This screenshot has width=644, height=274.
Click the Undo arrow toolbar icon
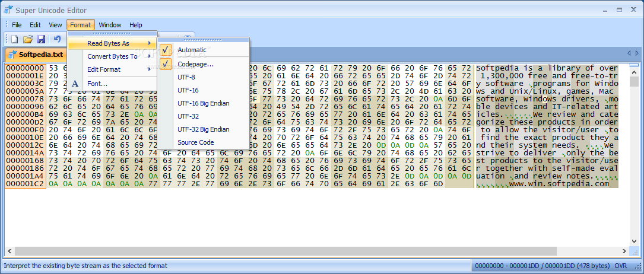(x=58, y=39)
